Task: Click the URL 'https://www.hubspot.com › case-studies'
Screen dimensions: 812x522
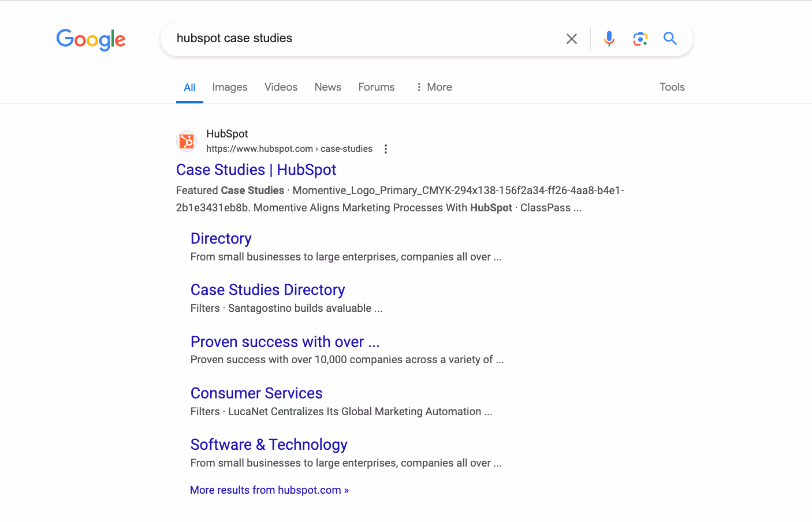Action: click(x=289, y=149)
